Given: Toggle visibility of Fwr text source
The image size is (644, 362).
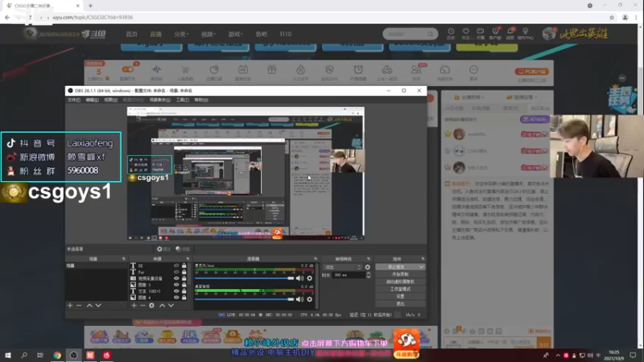Looking at the screenshot, I should 176,272.
